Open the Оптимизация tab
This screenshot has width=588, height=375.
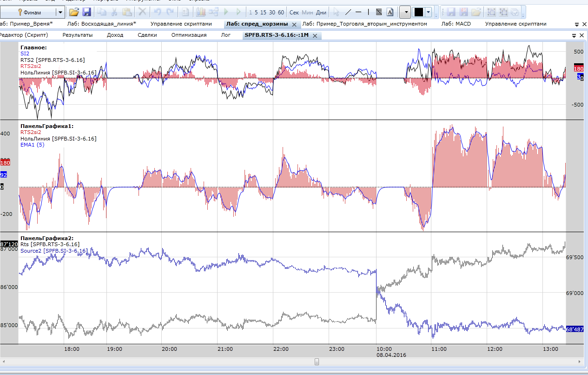(x=189, y=35)
